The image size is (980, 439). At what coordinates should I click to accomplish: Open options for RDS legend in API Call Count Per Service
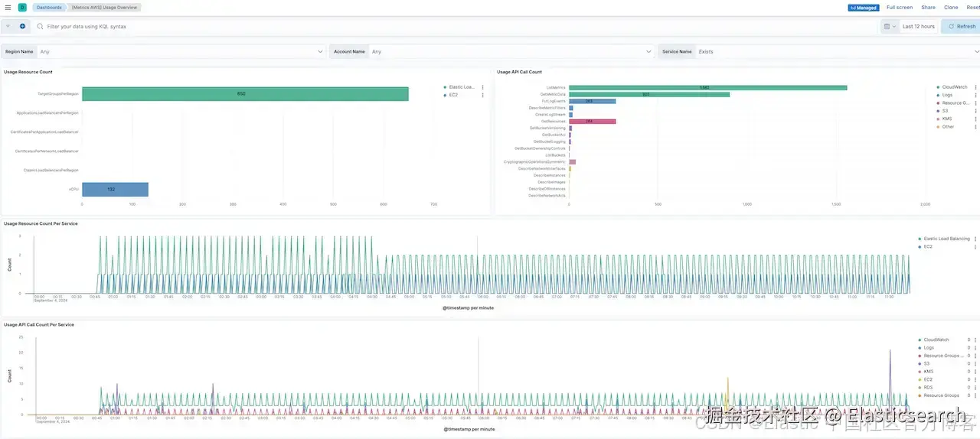coord(975,387)
